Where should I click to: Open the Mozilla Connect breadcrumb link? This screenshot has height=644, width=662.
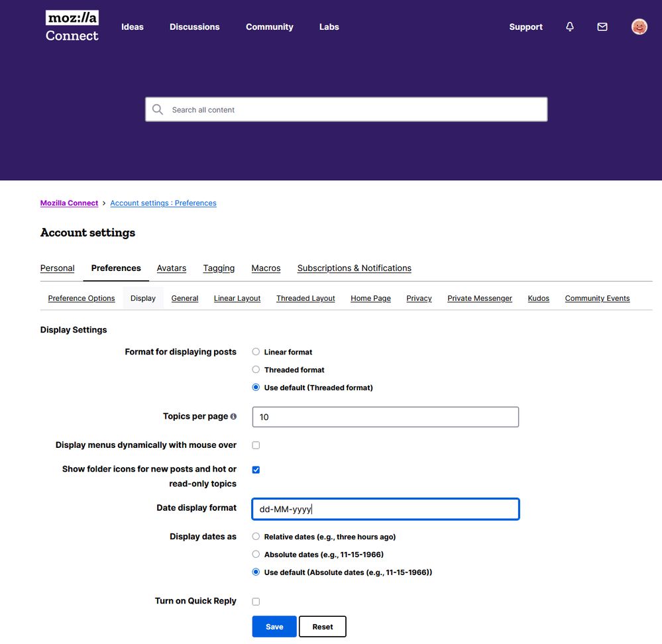pyautogui.click(x=69, y=203)
